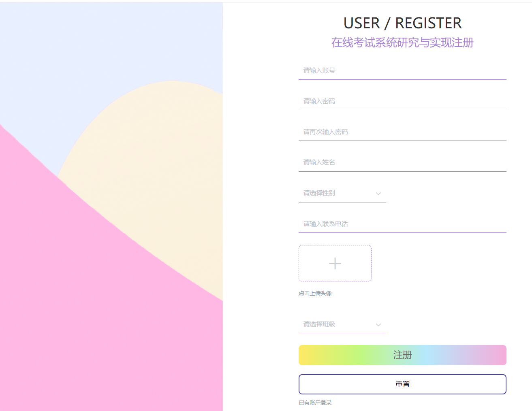Focus the 请输入账号 account field
The height and width of the screenshot is (411, 532).
(402, 70)
